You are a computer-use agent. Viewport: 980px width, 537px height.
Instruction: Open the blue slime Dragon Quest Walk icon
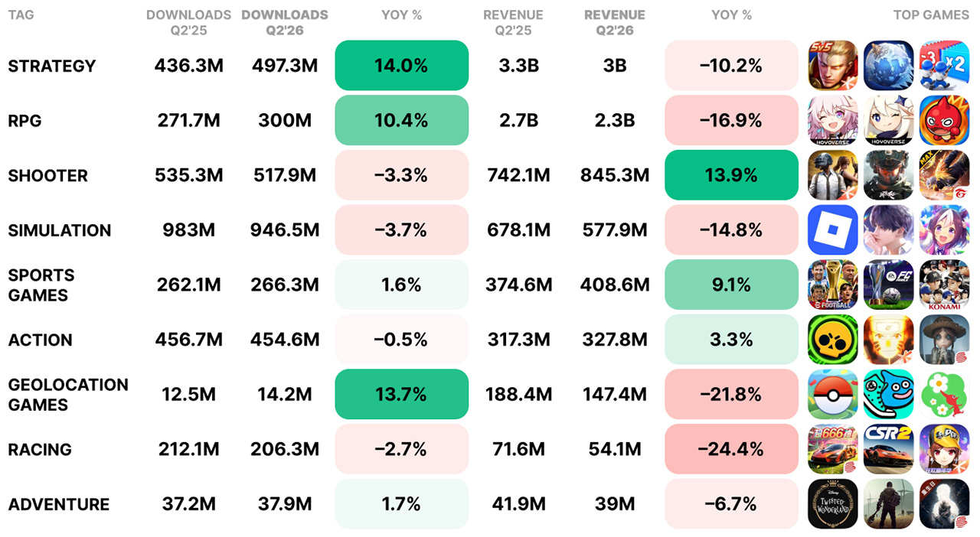[x=889, y=395]
